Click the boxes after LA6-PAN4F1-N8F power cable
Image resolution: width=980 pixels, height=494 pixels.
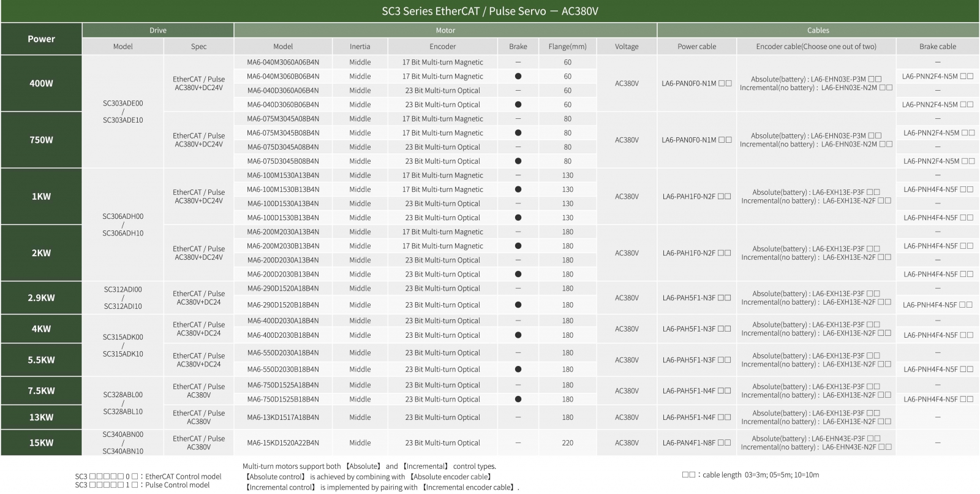coord(724,443)
